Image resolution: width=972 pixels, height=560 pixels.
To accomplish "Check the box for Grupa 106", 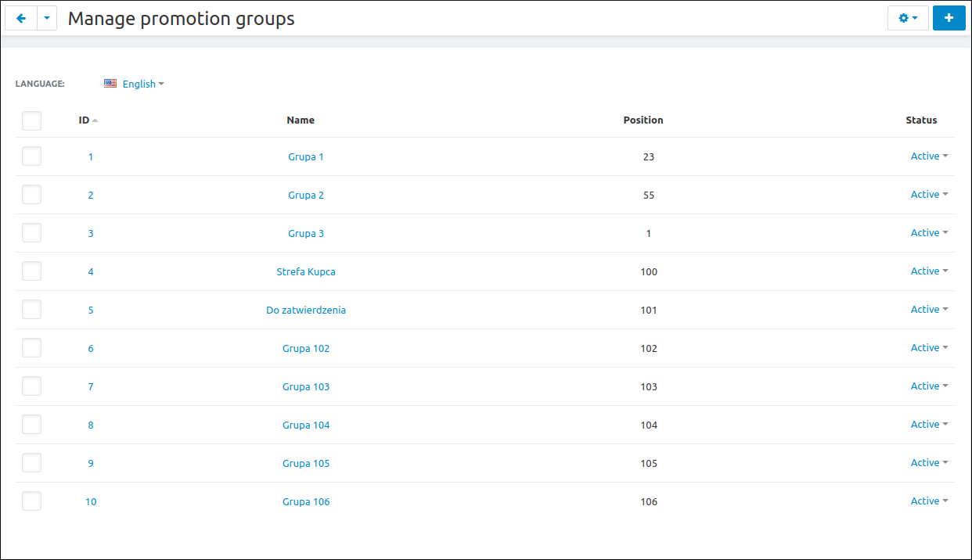I will click(31, 501).
